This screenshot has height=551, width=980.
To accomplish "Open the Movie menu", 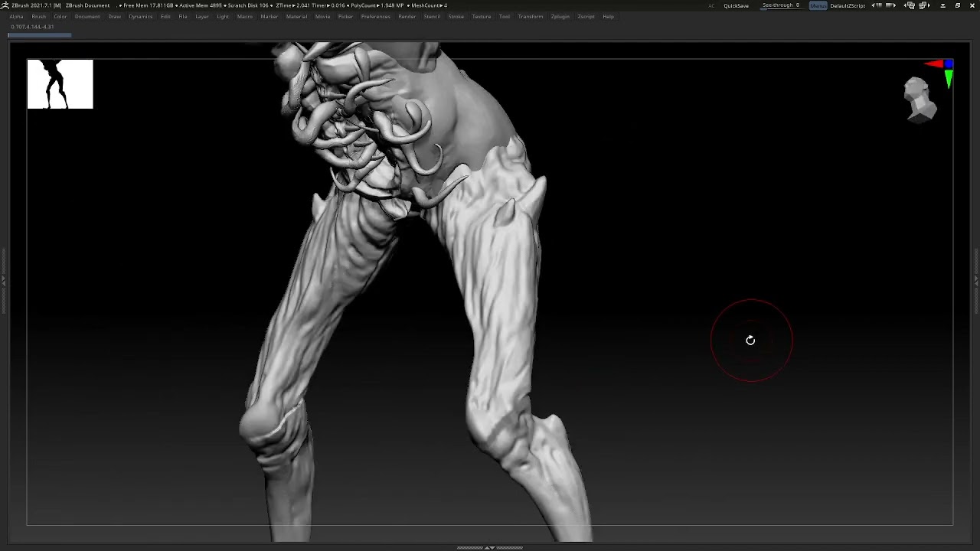I will tap(323, 16).
